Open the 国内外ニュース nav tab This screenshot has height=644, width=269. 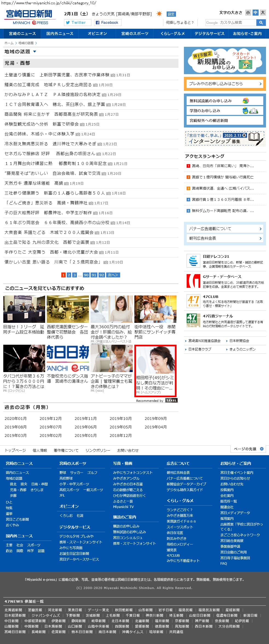point(60,34)
